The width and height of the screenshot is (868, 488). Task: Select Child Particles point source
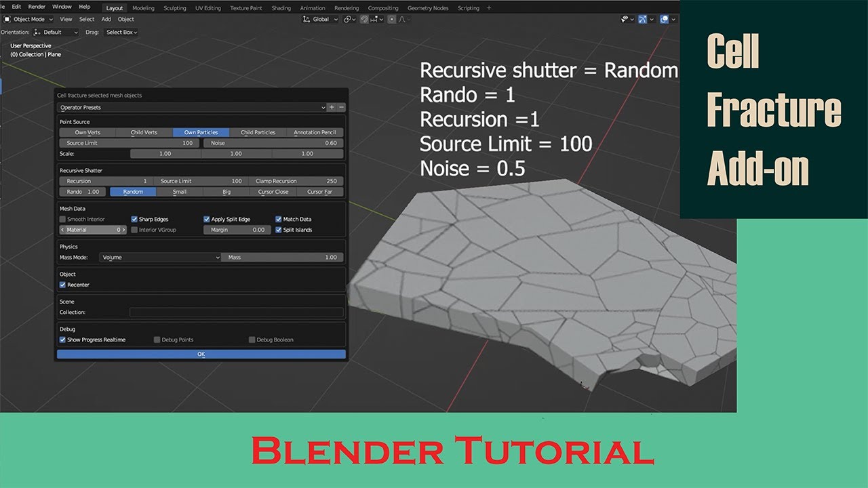coord(258,133)
